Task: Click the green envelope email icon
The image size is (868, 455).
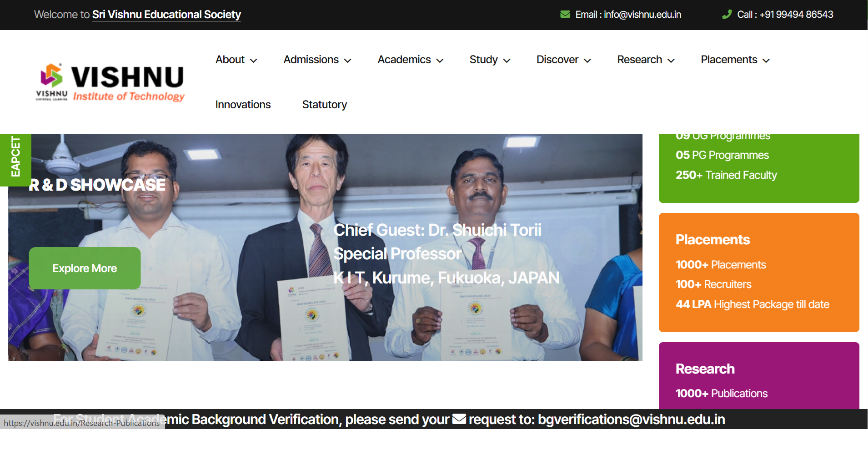Action: point(565,15)
